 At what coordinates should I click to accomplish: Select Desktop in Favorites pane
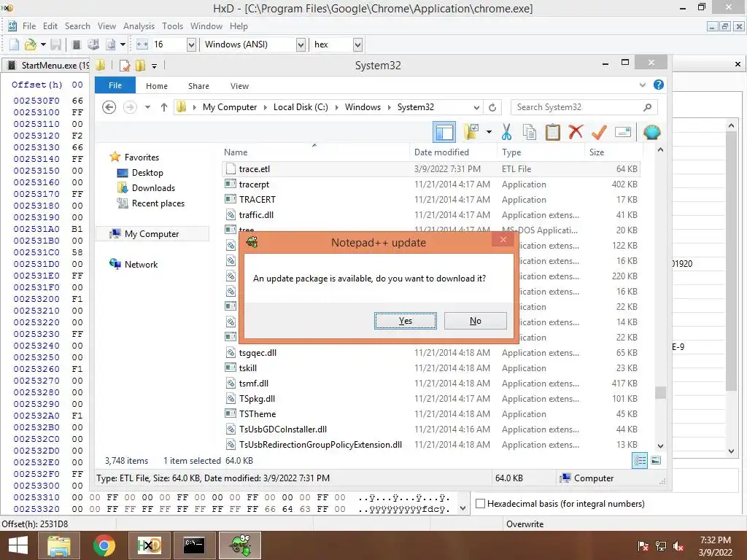(x=147, y=173)
